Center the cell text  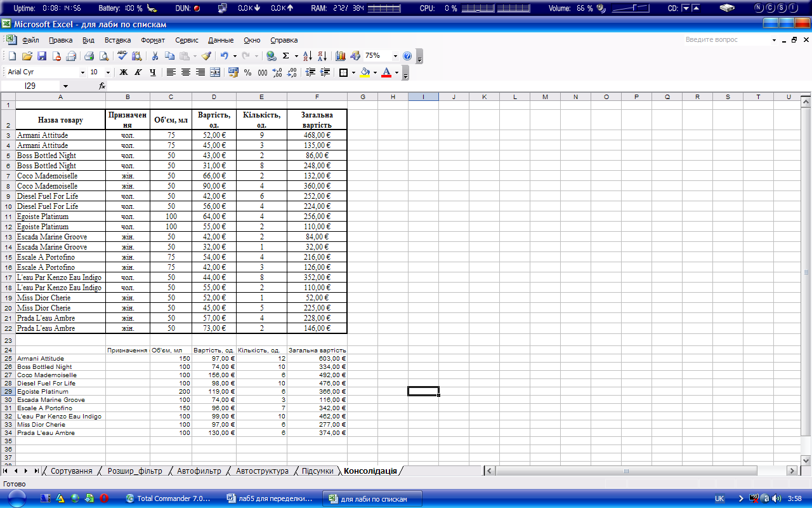(186, 72)
